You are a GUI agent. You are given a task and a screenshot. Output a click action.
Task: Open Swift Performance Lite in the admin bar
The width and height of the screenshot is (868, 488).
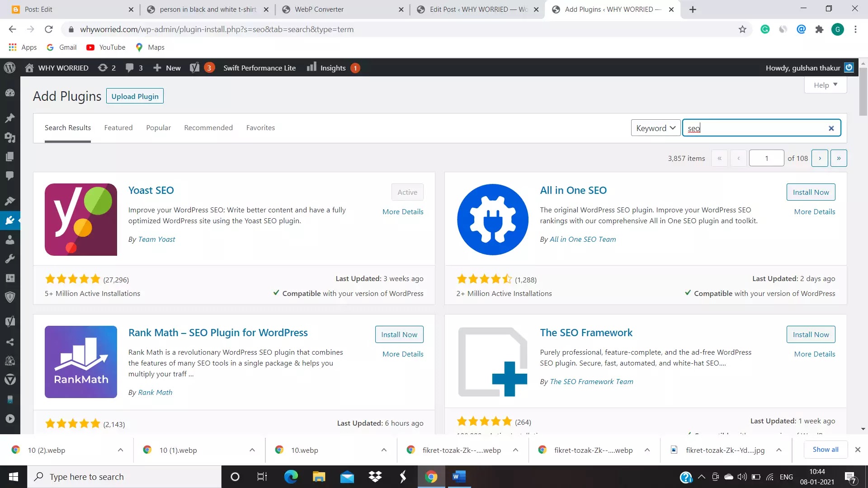(259, 68)
